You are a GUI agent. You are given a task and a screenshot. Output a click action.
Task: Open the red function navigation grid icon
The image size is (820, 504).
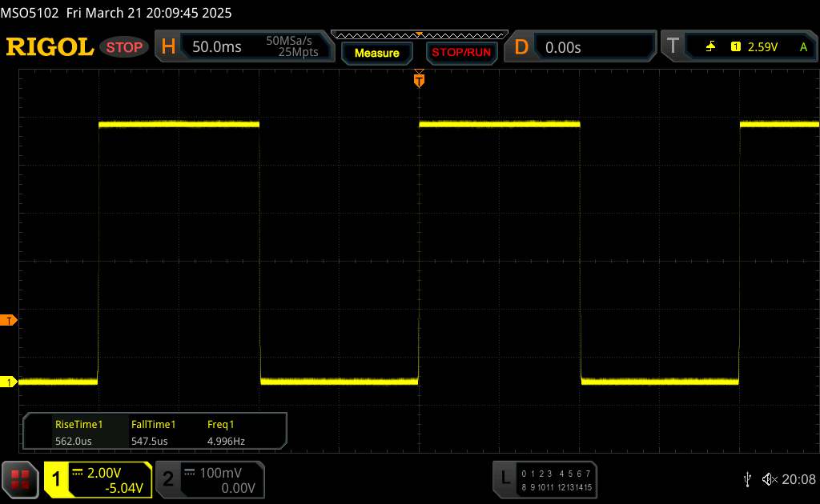pos(20,478)
